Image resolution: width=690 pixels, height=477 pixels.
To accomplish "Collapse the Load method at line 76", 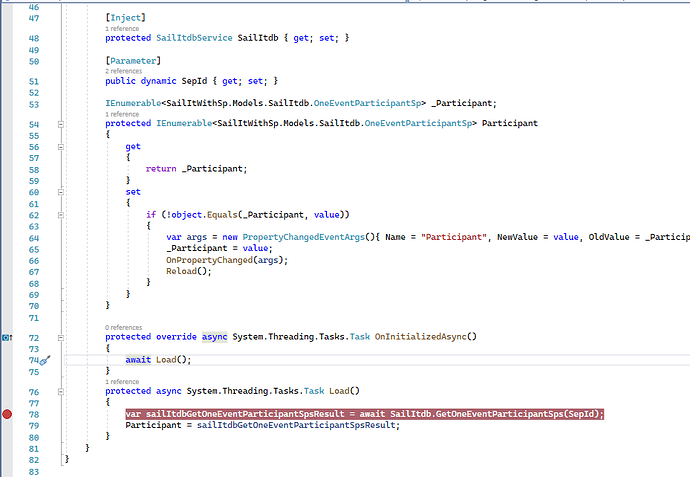I will click(x=61, y=392).
